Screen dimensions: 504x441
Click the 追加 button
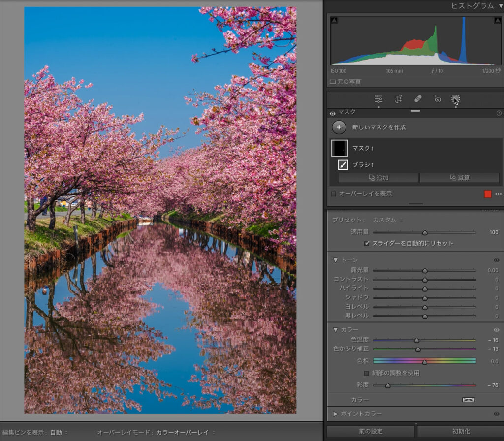click(378, 178)
